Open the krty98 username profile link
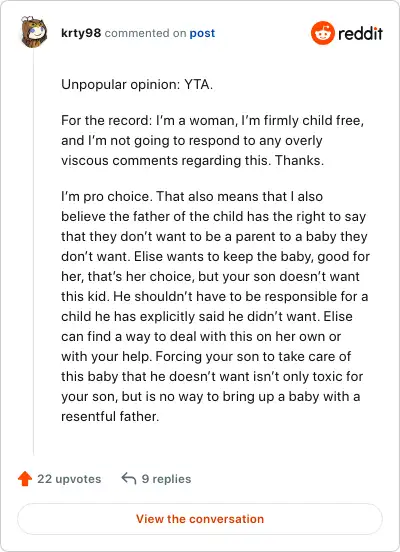This screenshot has width=400, height=552. 81,33
